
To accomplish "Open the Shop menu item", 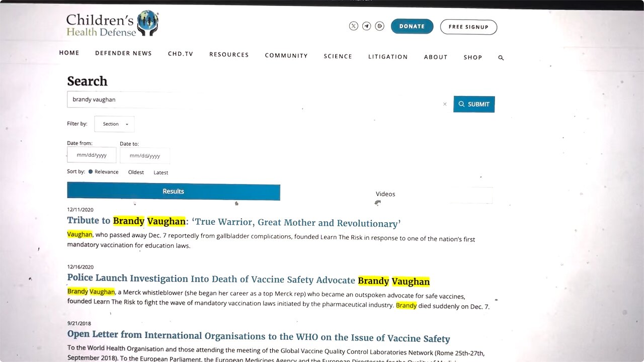I will point(473,57).
